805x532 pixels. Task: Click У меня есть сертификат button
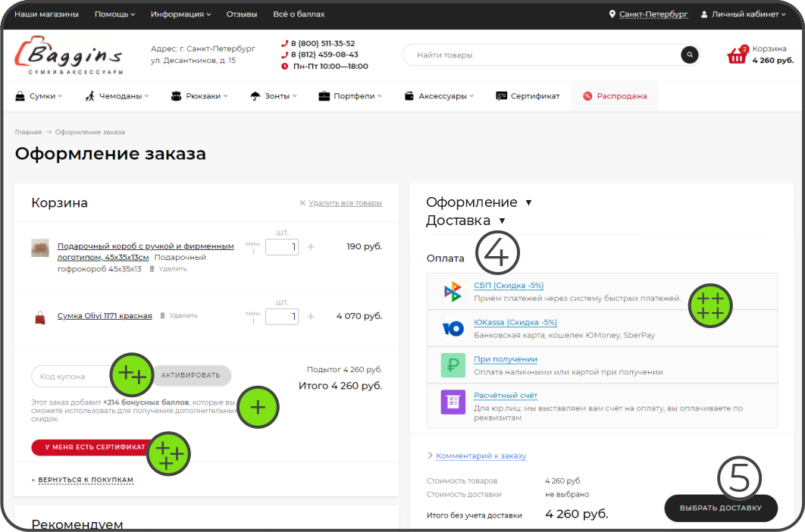click(x=89, y=447)
